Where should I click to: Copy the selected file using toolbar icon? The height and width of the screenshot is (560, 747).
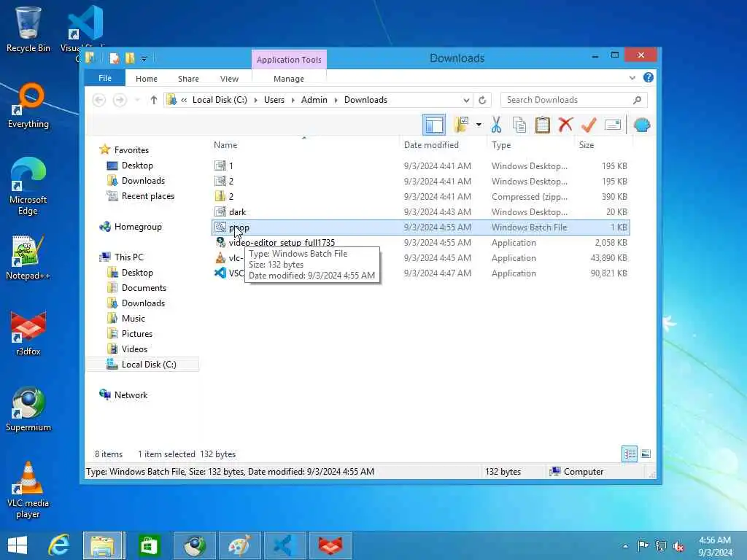coord(519,125)
